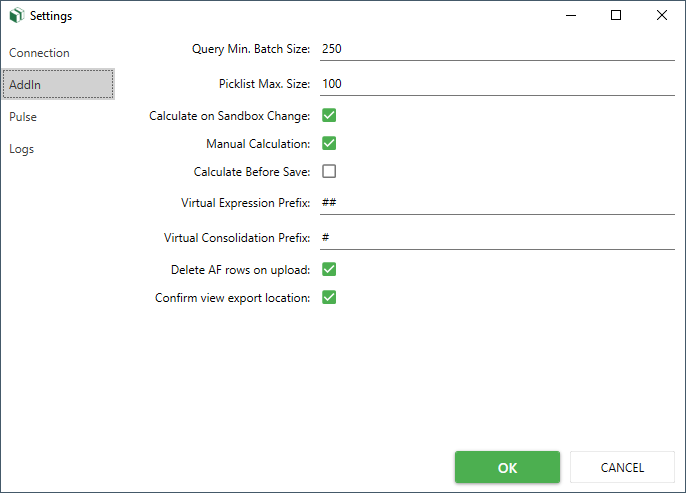This screenshot has width=686, height=493.
Task: Select the AddIn settings tab
Action: click(58, 85)
